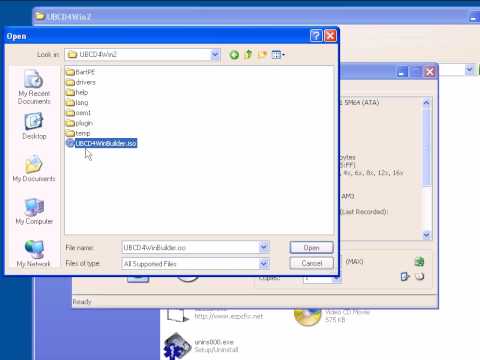This screenshot has height=360, width=480.
Task: Expand the Files of type dropdown
Action: coord(264,264)
